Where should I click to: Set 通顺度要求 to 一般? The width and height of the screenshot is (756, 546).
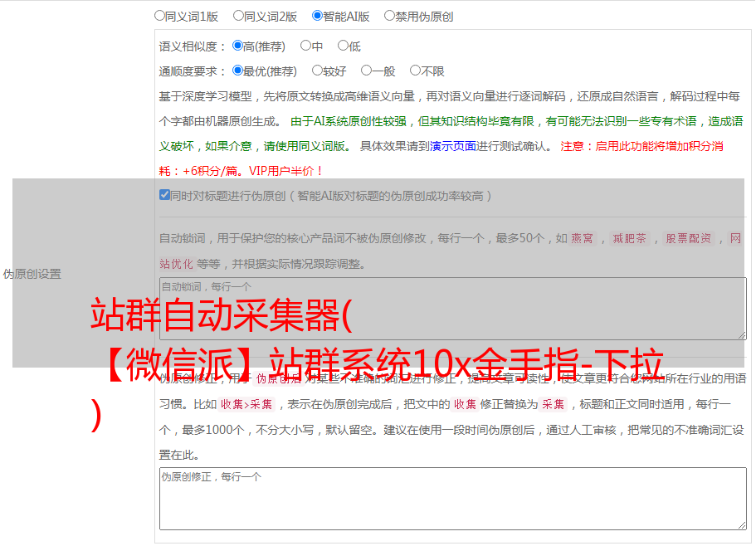pos(367,71)
